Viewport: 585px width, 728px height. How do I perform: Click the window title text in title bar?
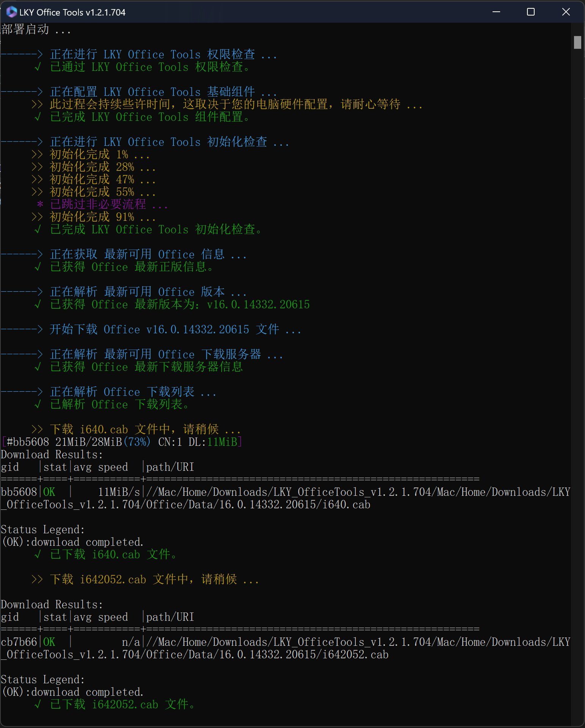72,12
